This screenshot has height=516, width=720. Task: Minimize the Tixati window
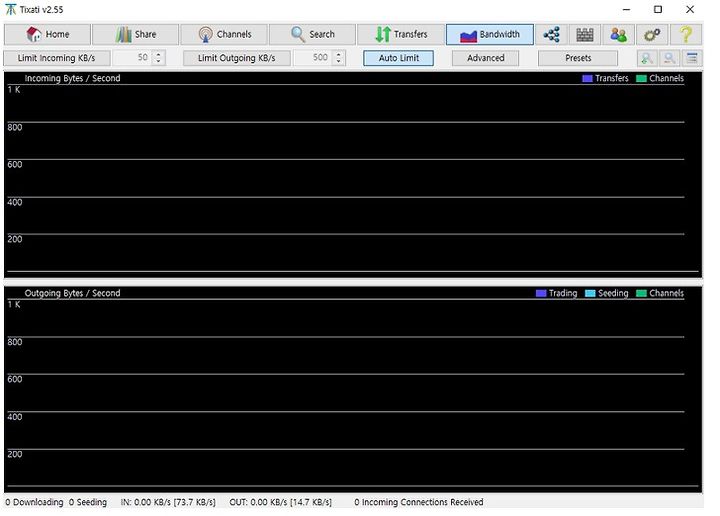coord(626,9)
